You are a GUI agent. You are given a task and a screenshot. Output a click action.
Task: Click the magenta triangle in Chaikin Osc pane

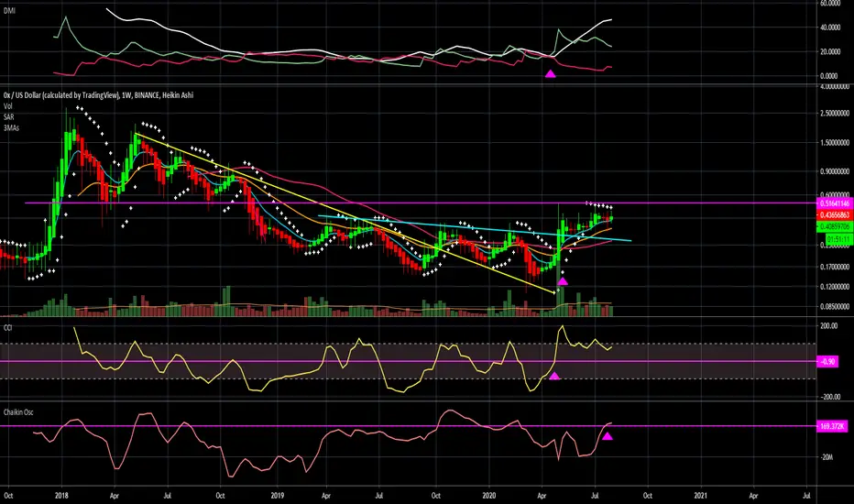point(608,436)
